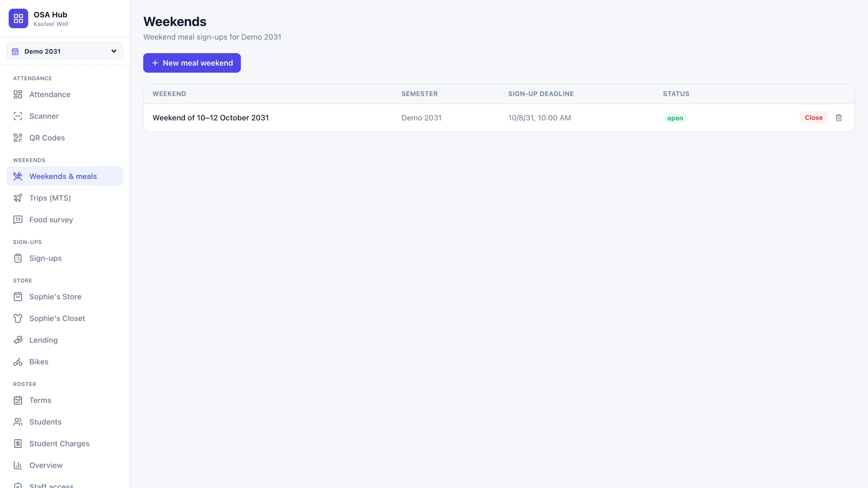Image resolution: width=868 pixels, height=488 pixels.
Task: Open Sophie's Store
Action: click(x=65, y=297)
